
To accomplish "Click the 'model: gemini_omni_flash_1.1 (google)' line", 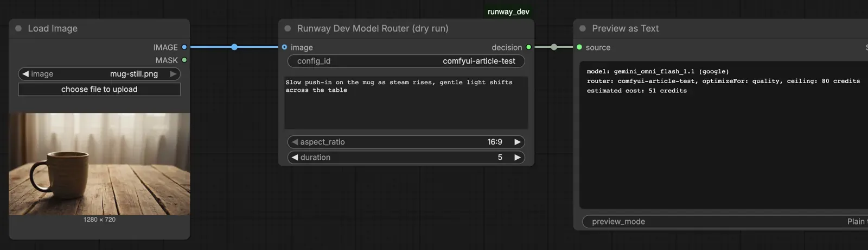I will (658, 71).
